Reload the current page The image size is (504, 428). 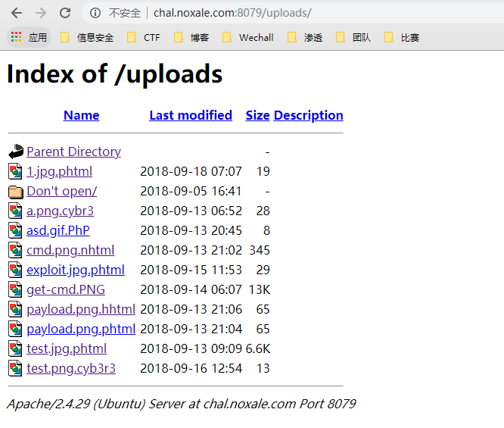[65, 13]
